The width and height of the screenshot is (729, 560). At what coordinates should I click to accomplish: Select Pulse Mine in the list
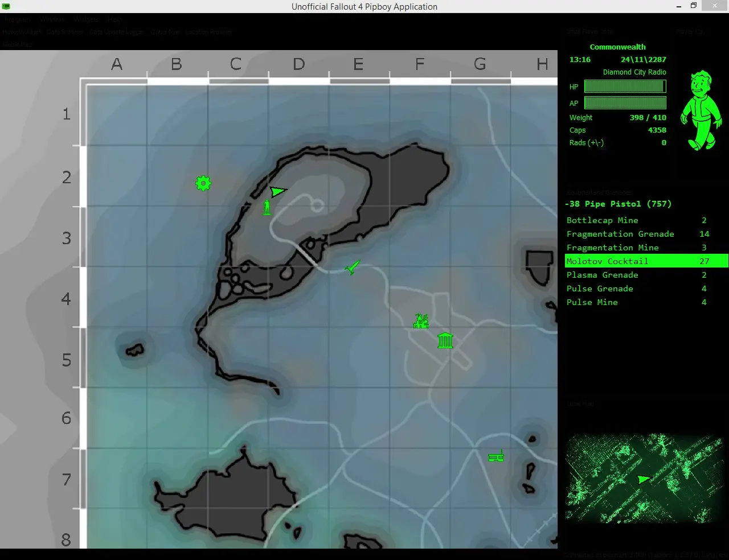pyautogui.click(x=646, y=302)
